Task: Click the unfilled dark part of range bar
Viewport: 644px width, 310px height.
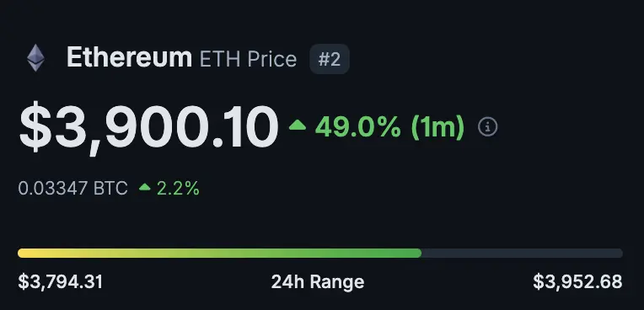Action: pyautogui.click(x=522, y=253)
